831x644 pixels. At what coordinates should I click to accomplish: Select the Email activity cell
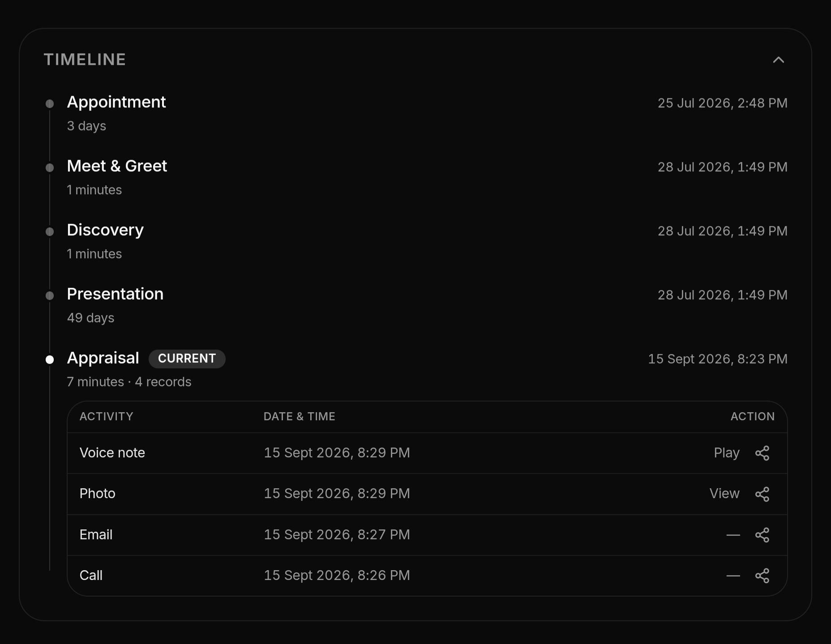tap(96, 534)
